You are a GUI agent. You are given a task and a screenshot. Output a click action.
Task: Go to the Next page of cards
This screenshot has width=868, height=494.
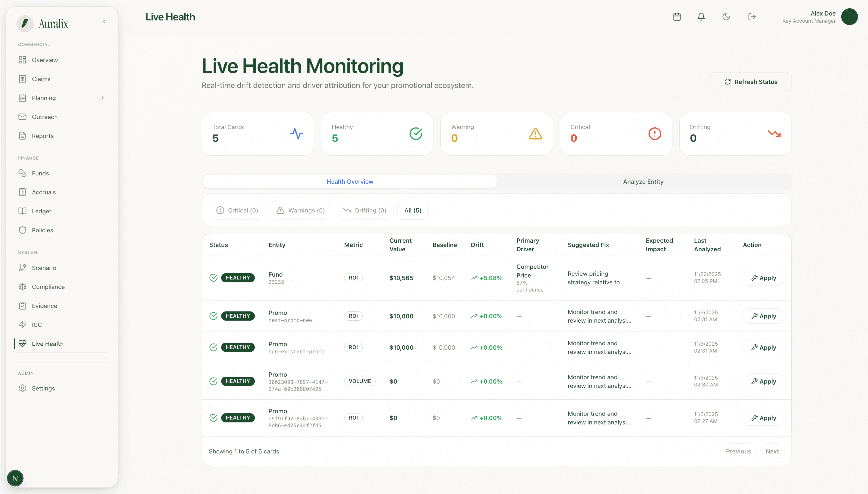coord(772,451)
